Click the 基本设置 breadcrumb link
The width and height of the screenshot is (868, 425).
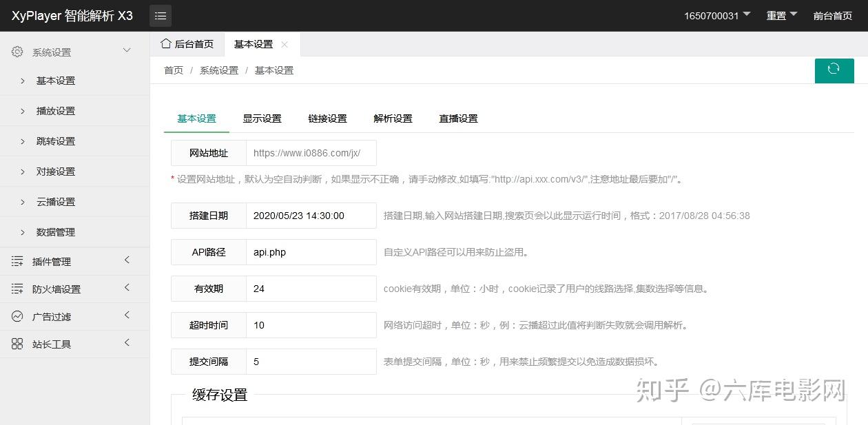[x=274, y=70]
